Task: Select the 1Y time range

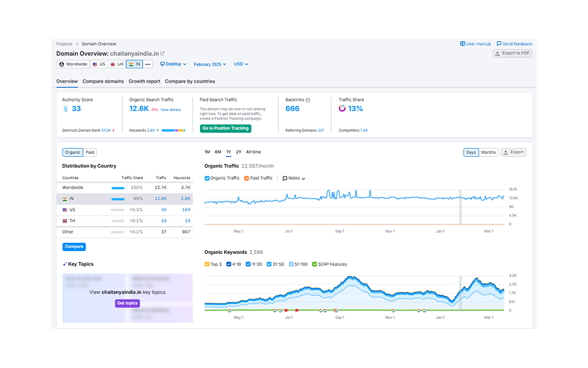Action: tap(229, 152)
